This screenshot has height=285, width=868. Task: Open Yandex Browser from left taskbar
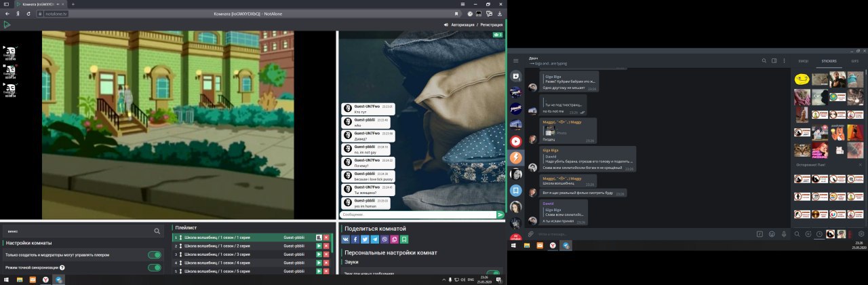tap(45, 279)
